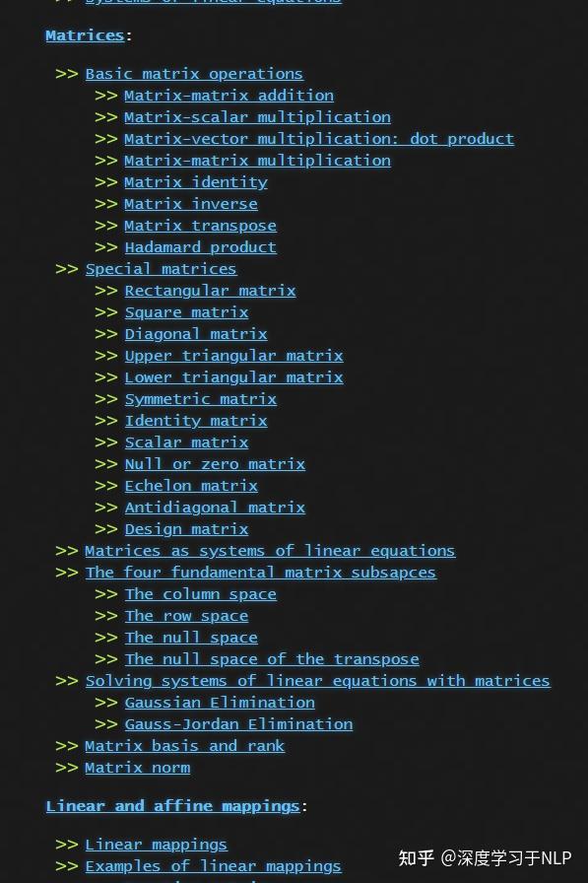Viewport: 588px width, 883px height.
Task: Go to The null space of the transpose
Action: point(272,659)
